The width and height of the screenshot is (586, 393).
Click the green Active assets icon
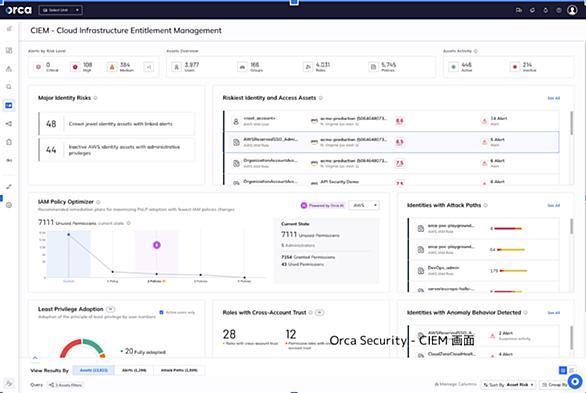pos(453,67)
